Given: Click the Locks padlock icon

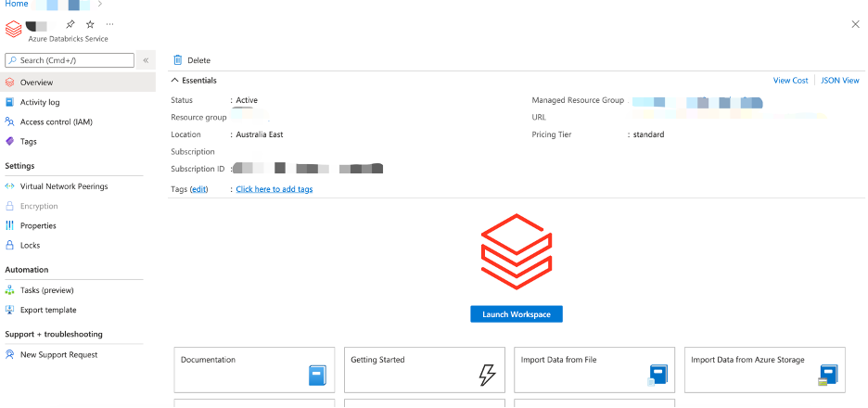Looking at the screenshot, I should point(9,245).
